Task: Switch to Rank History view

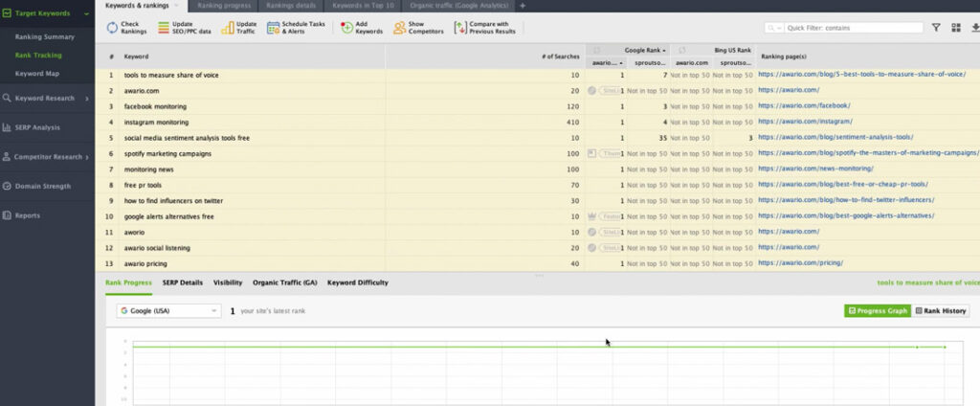Action: tap(941, 311)
